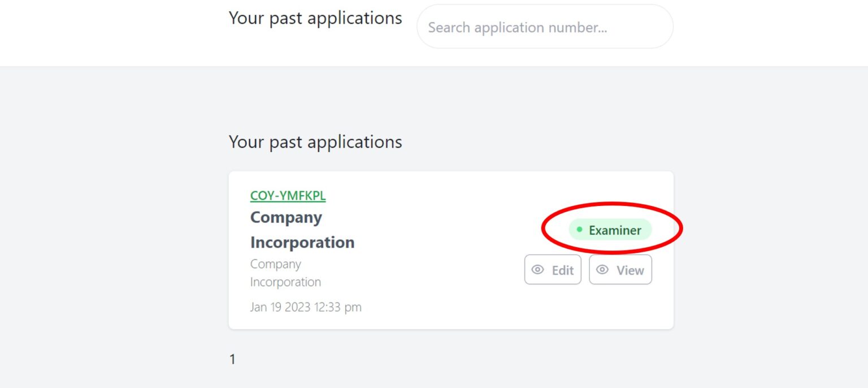Click the word "Incorporation" in bold title

[302, 242]
